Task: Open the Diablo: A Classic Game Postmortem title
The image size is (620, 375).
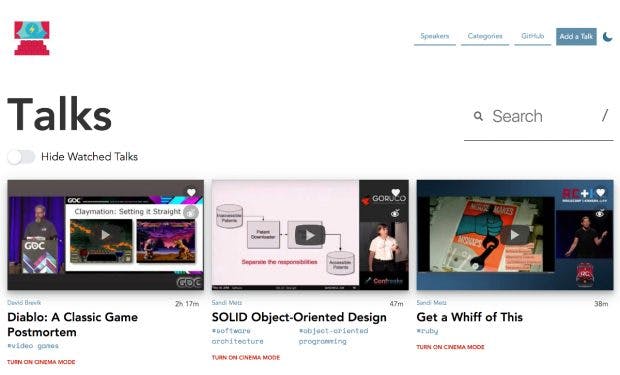Action: [73, 324]
